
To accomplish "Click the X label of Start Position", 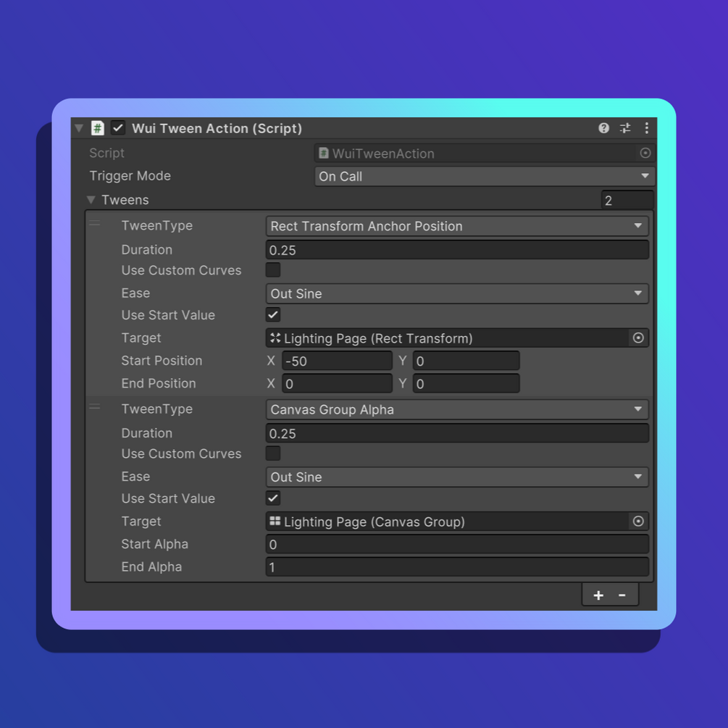I will point(271,361).
